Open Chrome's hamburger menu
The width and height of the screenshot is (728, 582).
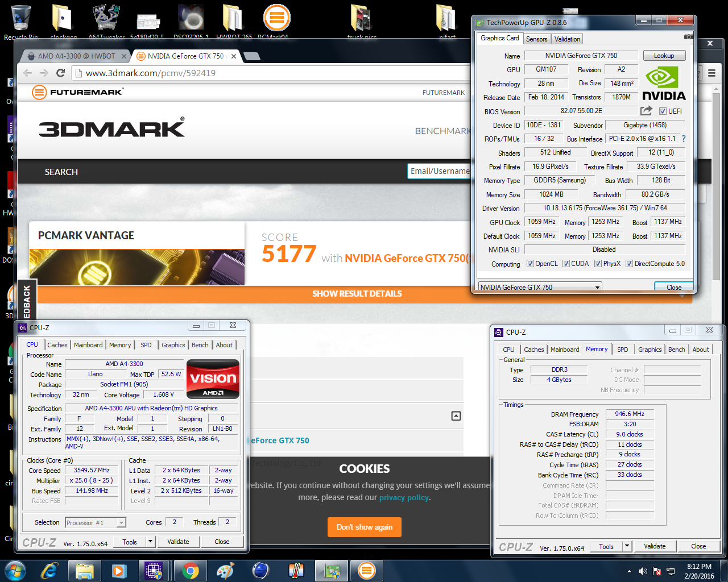pyautogui.click(x=712, y=73)
